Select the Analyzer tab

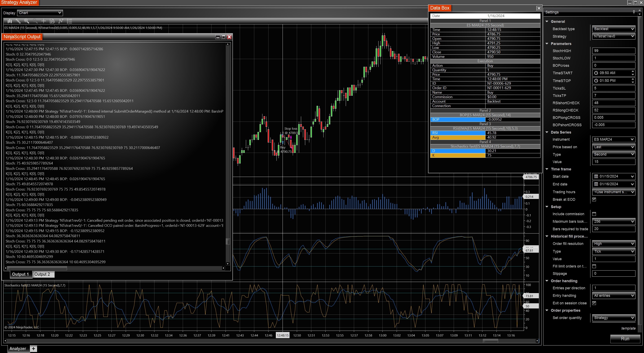(x=18, y=349)
